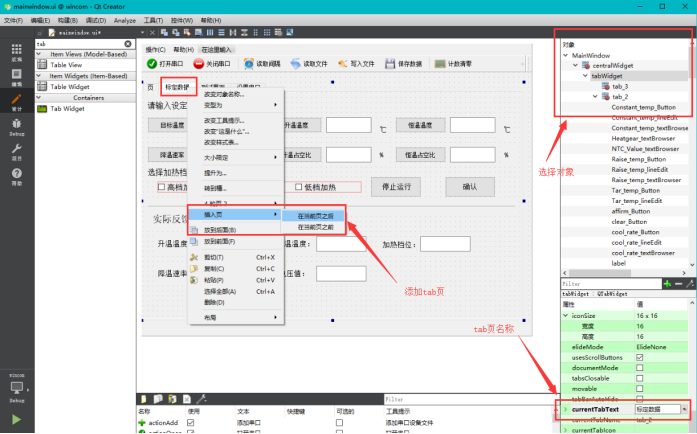
Task: Click the adjust size toolbar icon
Action: pyautogui.click(x=290, y=32)
